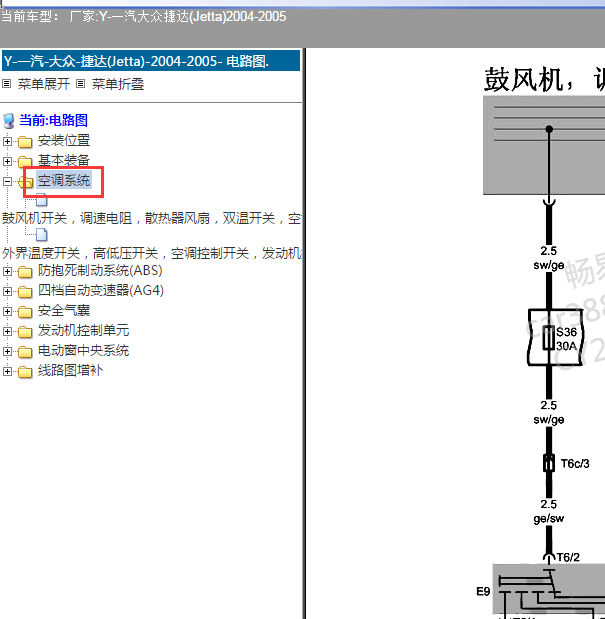Click the open folder icon of 空调系统
The width and height of the screenshot is (605, 619).
click(26, 182)
